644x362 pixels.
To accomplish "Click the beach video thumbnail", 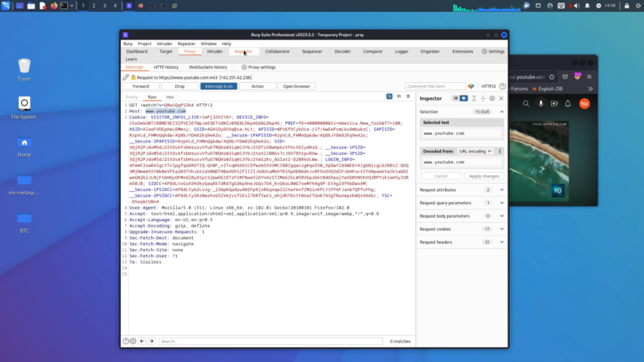I will tap(539, 161).
